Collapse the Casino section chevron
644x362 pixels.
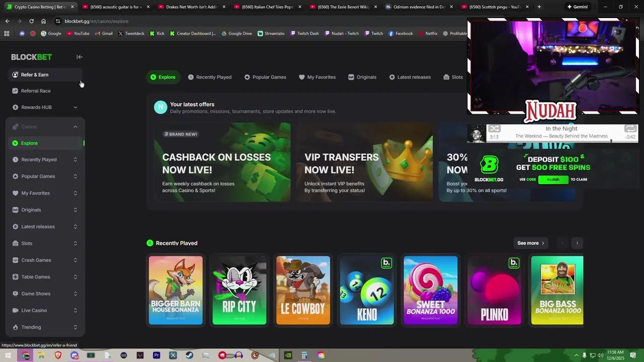click(75, 127)
